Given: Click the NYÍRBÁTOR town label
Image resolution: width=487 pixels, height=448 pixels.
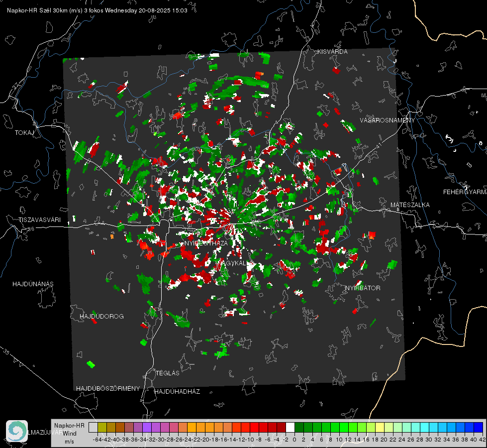Looking at the screenshot, I should [x=363, y=288].
